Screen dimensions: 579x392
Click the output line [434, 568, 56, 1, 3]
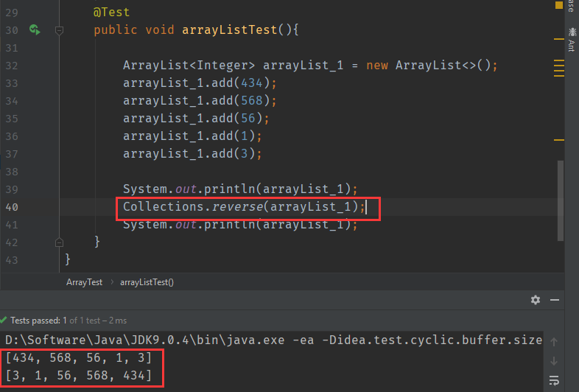click(x=78, y=357)
